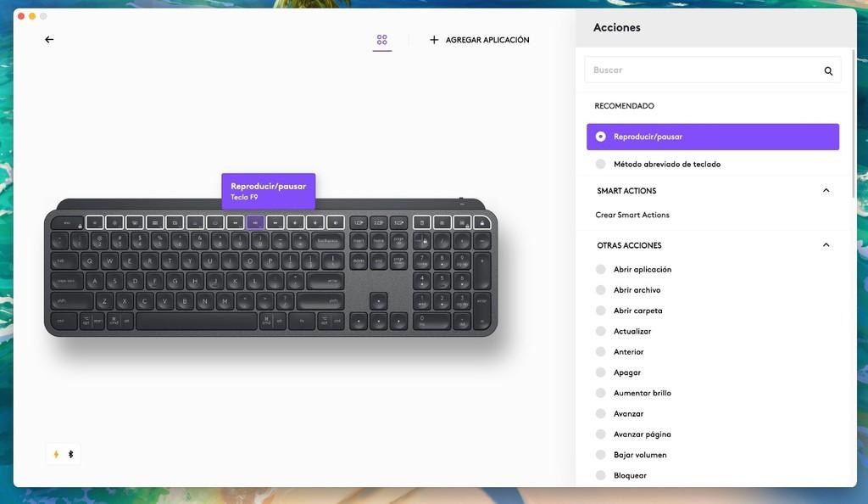Click the yellow charging bolt icon
The image size is (868, 504).
pyautogui.click(x=56, y=454)
